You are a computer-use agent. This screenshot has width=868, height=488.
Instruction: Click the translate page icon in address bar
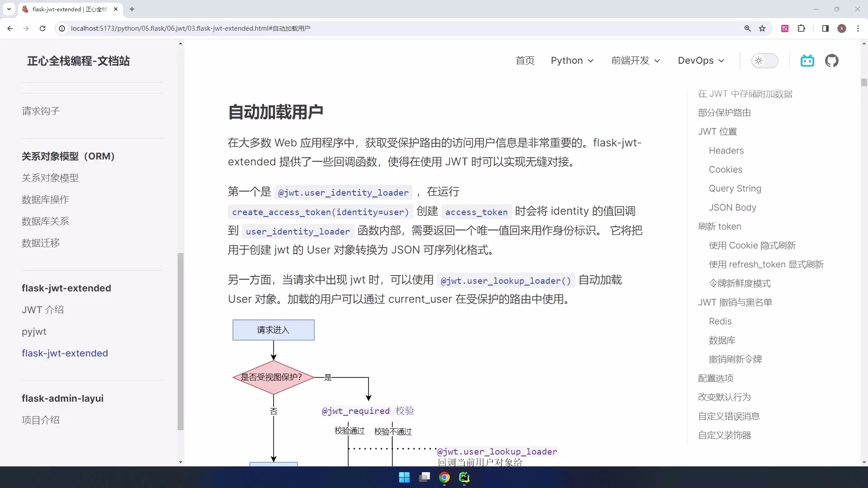tap(785, 28)
